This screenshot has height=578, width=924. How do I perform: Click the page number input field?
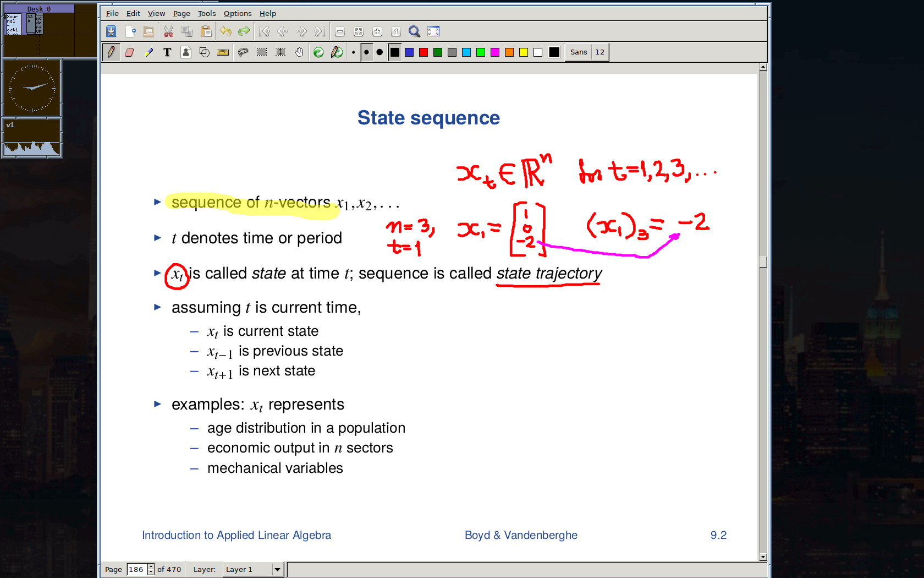pyautogui.click(x=136, y=569)
